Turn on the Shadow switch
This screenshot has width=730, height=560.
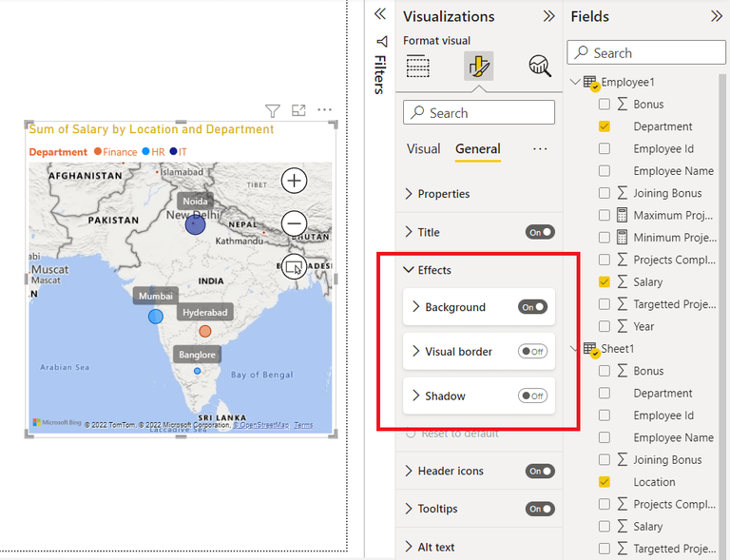point(532,396)
